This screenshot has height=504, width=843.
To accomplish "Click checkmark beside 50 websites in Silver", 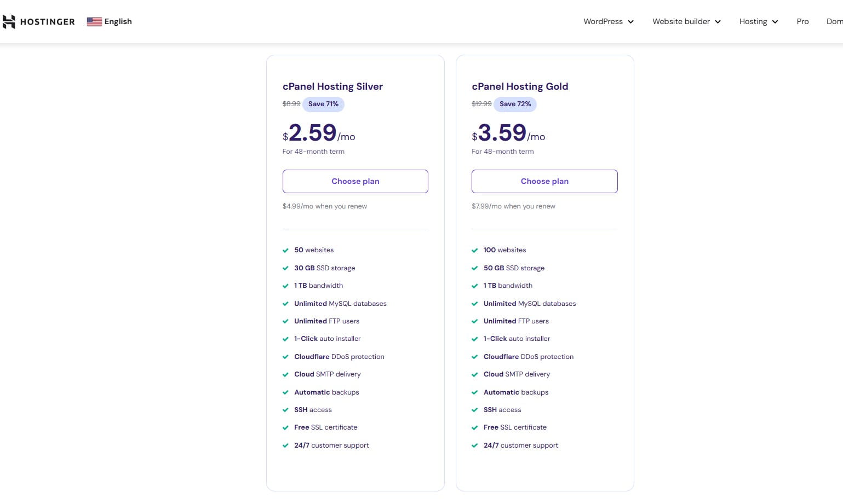I will [285, 251].
